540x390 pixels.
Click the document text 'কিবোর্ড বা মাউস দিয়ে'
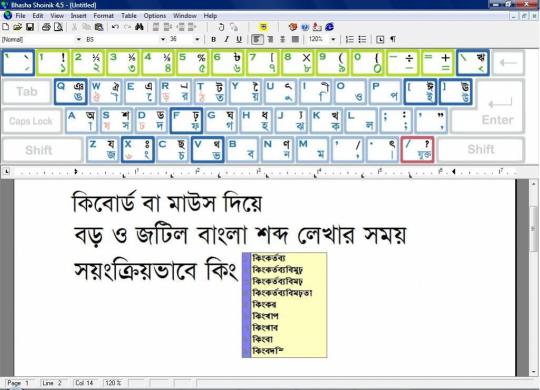(x=167, y=203)
